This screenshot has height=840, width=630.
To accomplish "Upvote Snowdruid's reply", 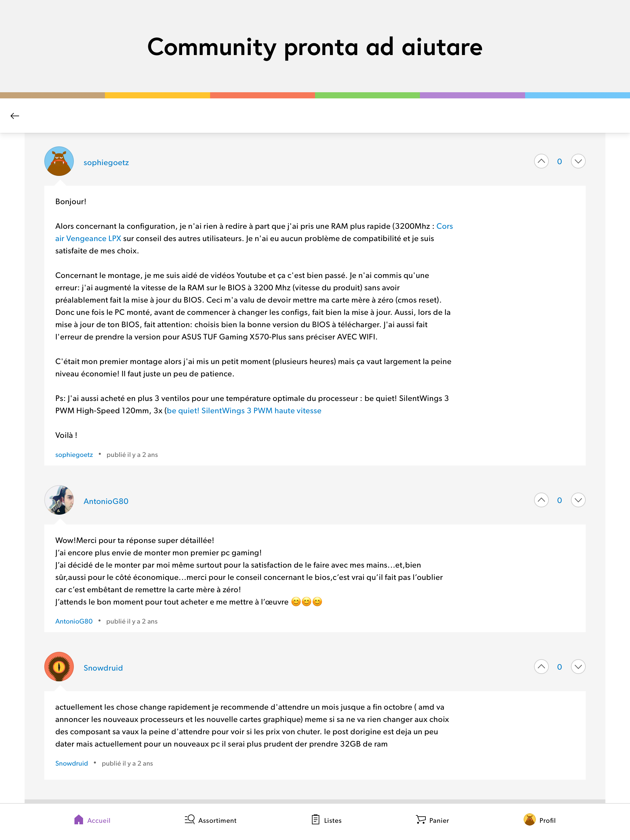I will [541, 667].
